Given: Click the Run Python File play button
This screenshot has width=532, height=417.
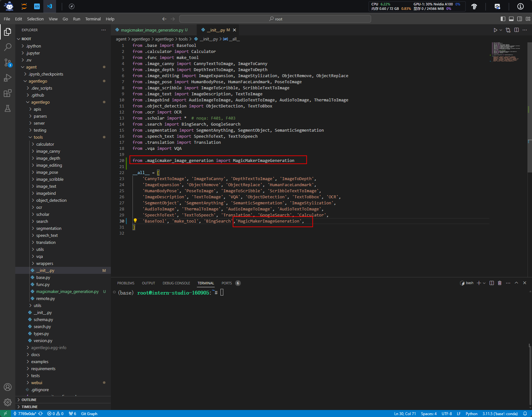Looking at the screenshot, I should tap(495, 30).
